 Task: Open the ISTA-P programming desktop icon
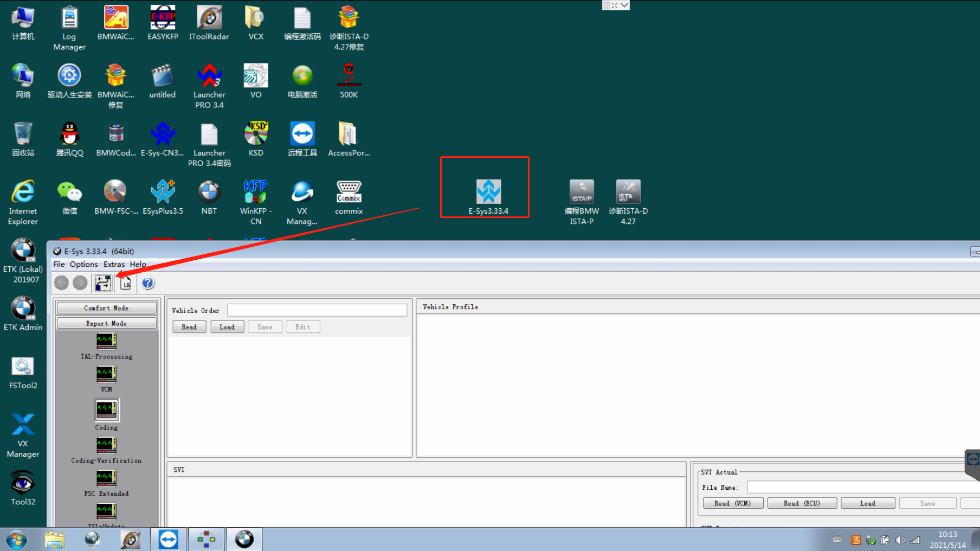point(582,202)
